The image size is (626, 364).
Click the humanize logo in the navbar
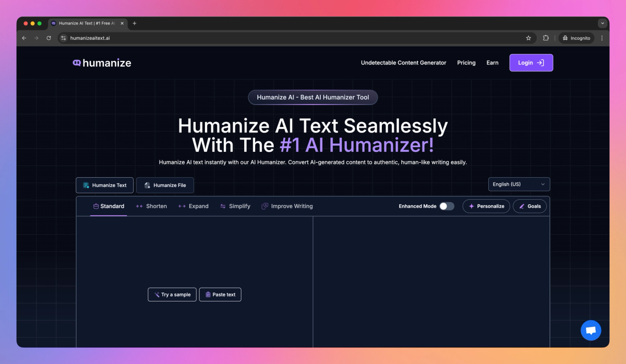click(x=102, y=63)
